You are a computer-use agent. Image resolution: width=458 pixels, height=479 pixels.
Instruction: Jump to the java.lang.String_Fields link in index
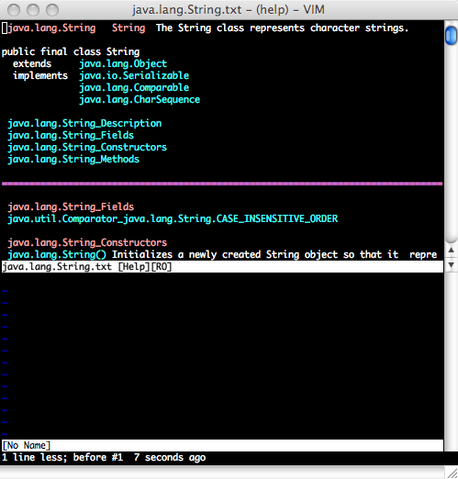[x=71, y=135]
